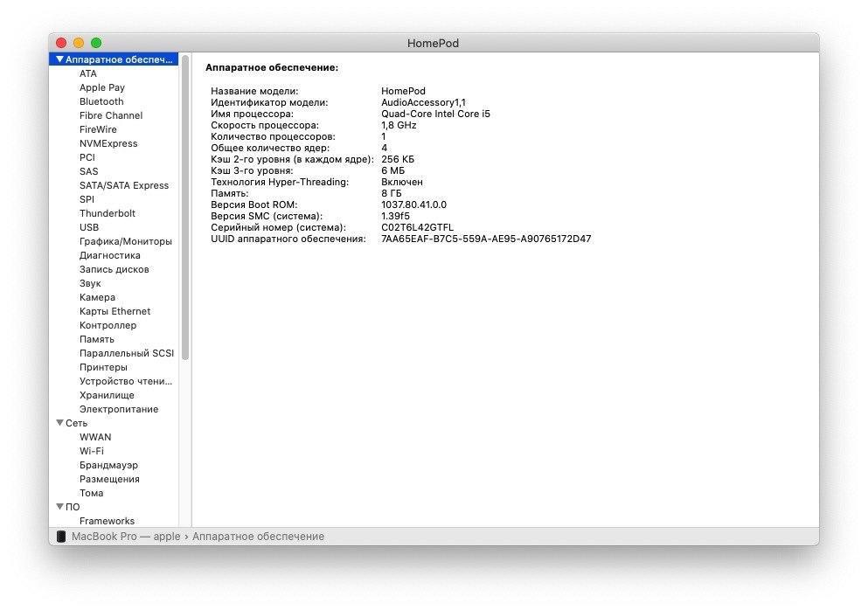868x610 pixels.
Task: Open Параллельный SCSI entry
Action: [x=127, y=353]
